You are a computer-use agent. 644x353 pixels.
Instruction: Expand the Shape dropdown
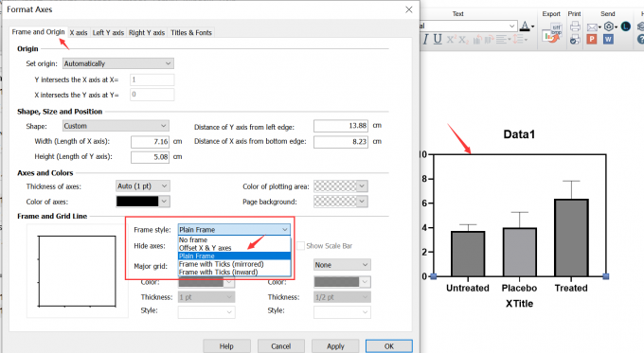pos(116,126)
